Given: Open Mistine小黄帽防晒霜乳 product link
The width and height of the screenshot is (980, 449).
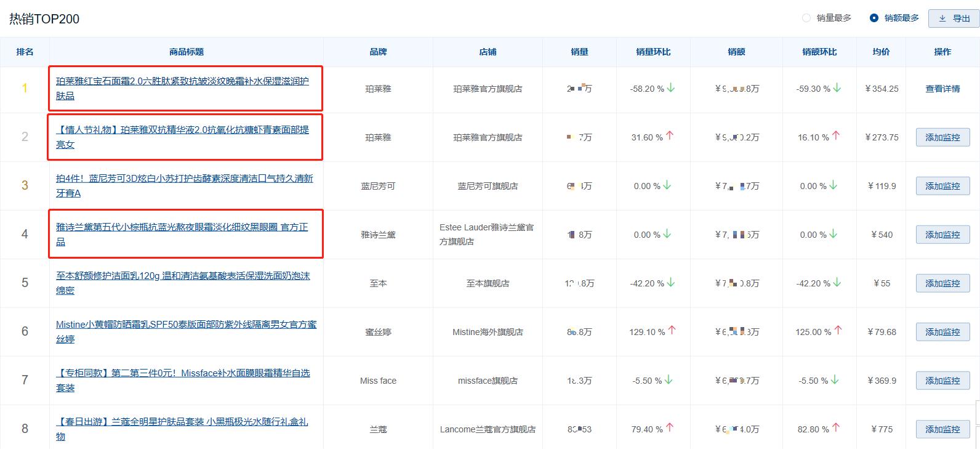Looking at the screenshot, I should coord(187,332).
